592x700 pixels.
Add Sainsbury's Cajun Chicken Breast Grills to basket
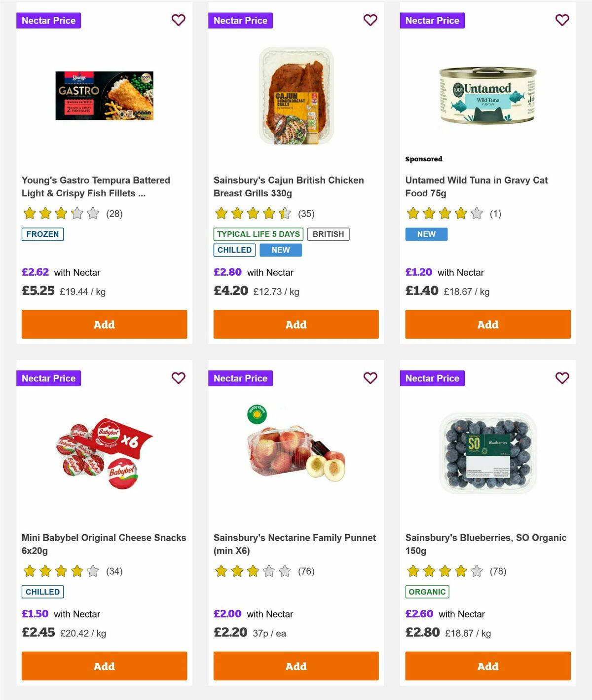(296, 324)
